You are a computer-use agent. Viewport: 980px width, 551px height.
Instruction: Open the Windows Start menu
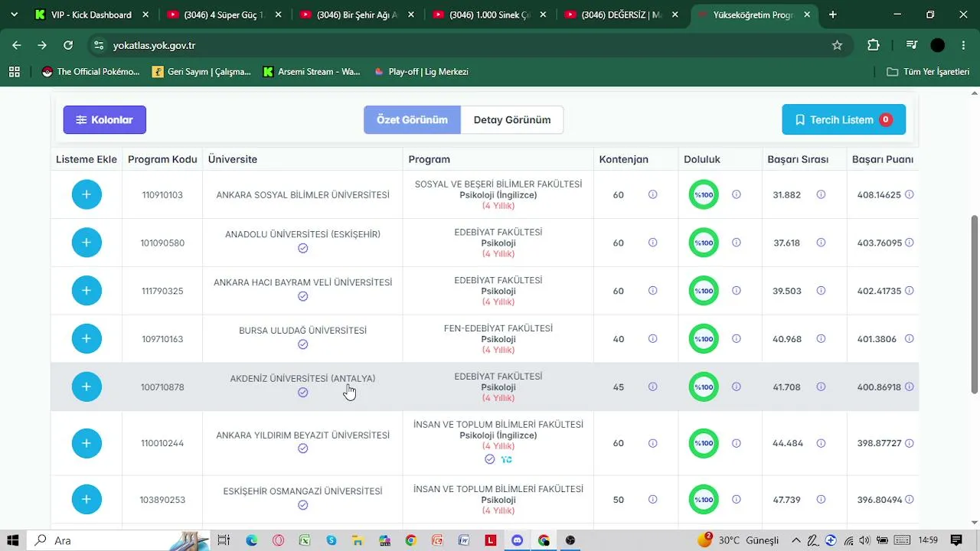pyautogui.click(x=13, y=540)
